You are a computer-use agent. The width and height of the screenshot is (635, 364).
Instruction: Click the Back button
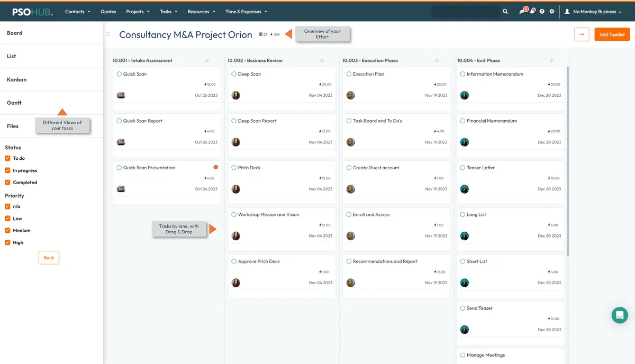[x=49, y=258]
